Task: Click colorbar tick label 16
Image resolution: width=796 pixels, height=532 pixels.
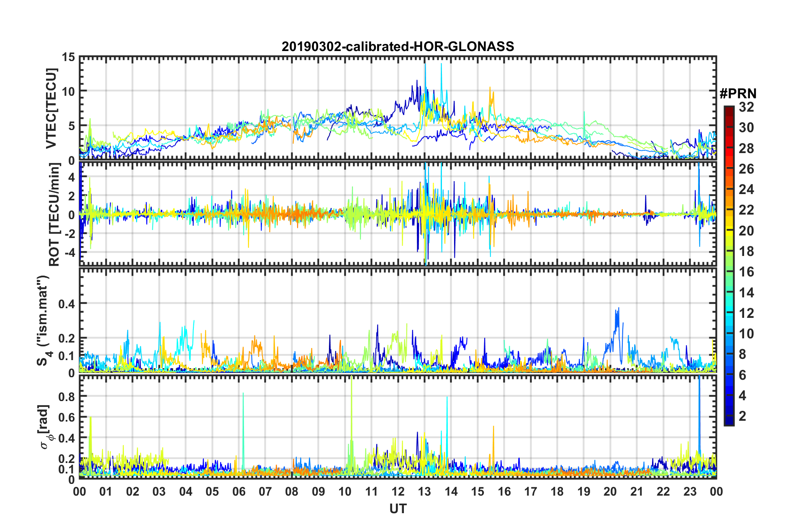Action: click(x=746, y=272)
